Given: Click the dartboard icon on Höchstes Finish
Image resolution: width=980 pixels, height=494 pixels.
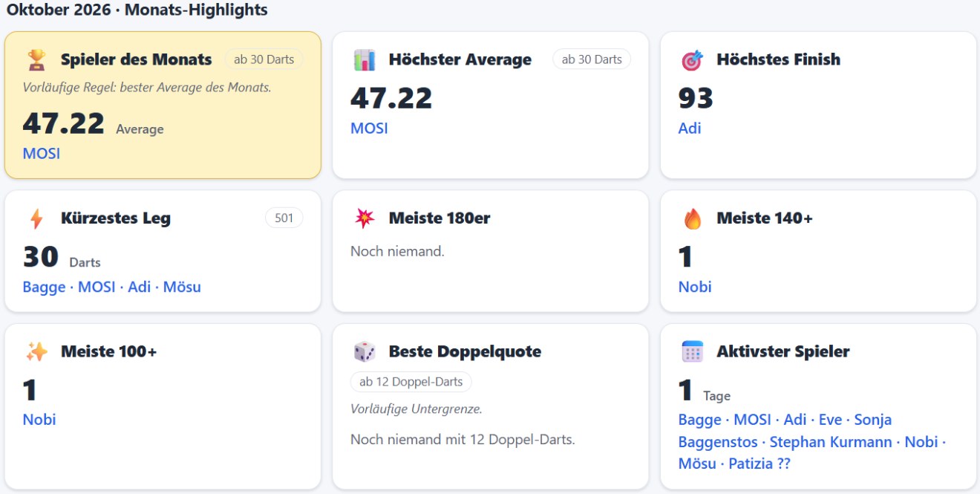Looking at the screenshot, I should [692, 59].
